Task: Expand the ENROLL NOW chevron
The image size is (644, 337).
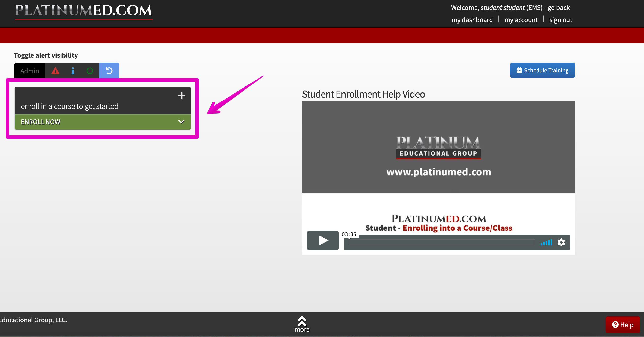Action: pos(181,122)
